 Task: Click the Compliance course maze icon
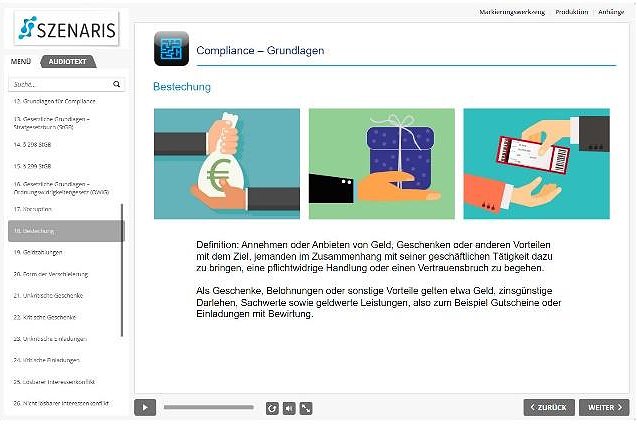click(x=171, y=50)
